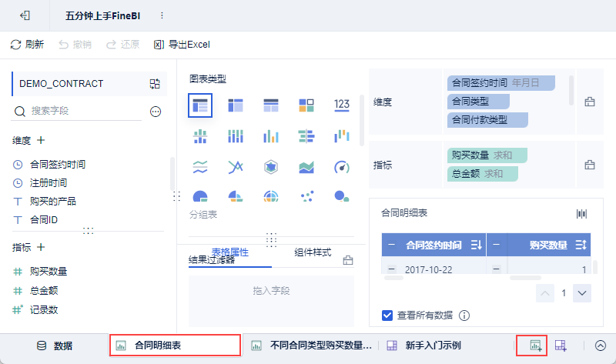Click the back exit icon at top left
This screenshot has width=616, height=364.
coord(25,15)
